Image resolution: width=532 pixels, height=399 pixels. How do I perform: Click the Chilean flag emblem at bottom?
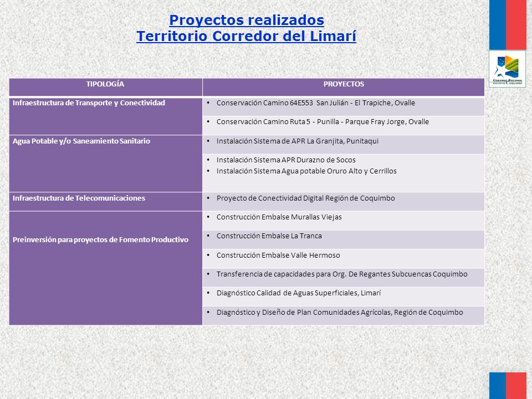(508, 386)
